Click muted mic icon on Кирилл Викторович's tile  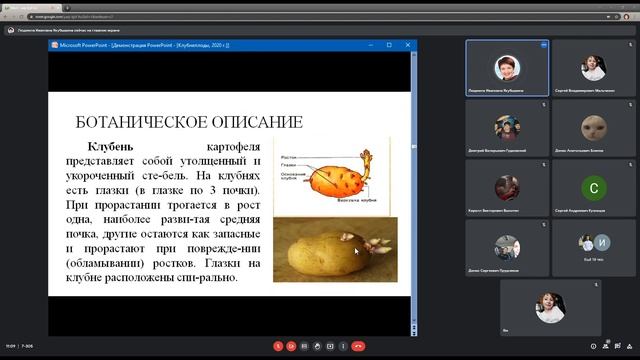click(x=544, y=165)
